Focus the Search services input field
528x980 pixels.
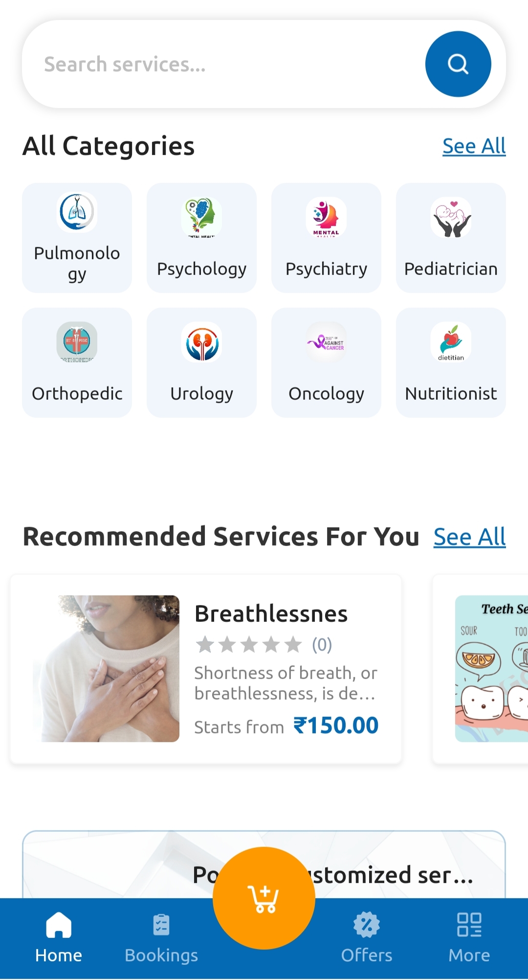click(220, 64)
